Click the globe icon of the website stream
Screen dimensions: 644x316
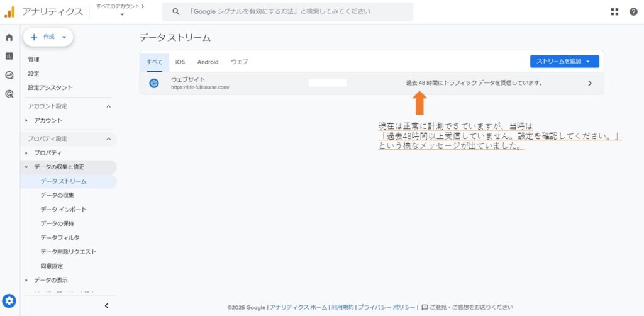click(154, 83)
